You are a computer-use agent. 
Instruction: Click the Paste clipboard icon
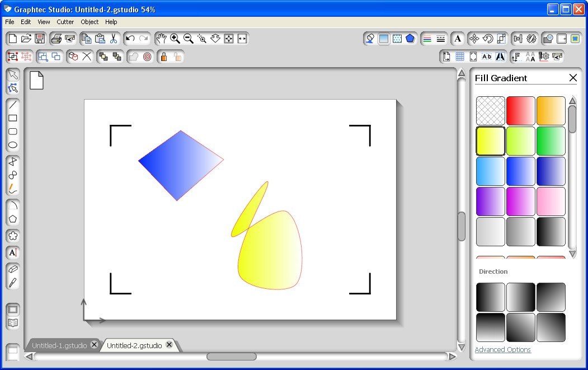click(100, 39)
